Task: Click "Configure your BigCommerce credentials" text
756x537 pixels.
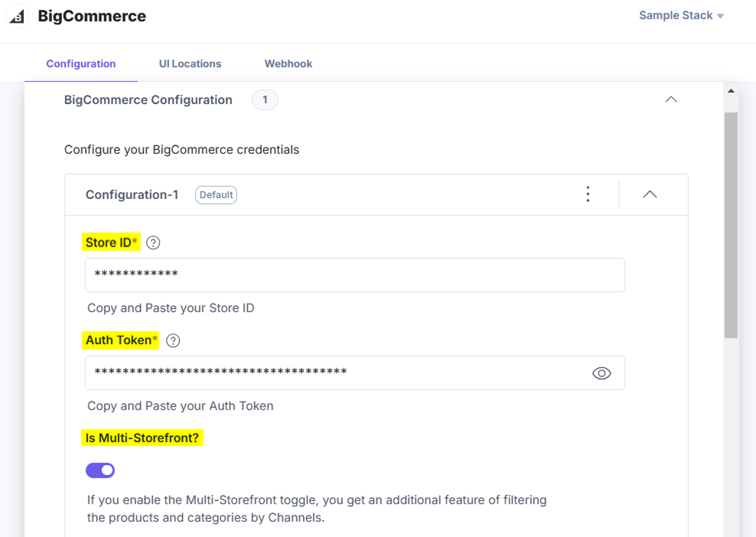Action: (182, 150)
